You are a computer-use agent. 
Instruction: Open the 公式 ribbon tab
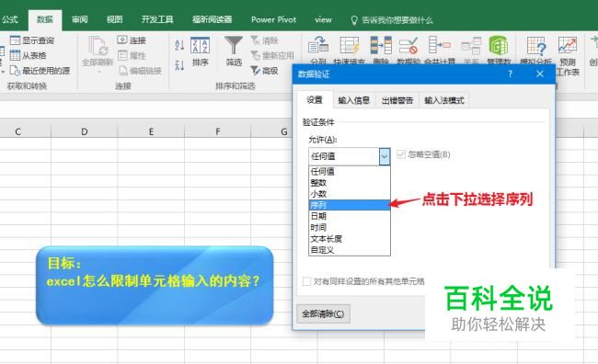tap(10, 19)
